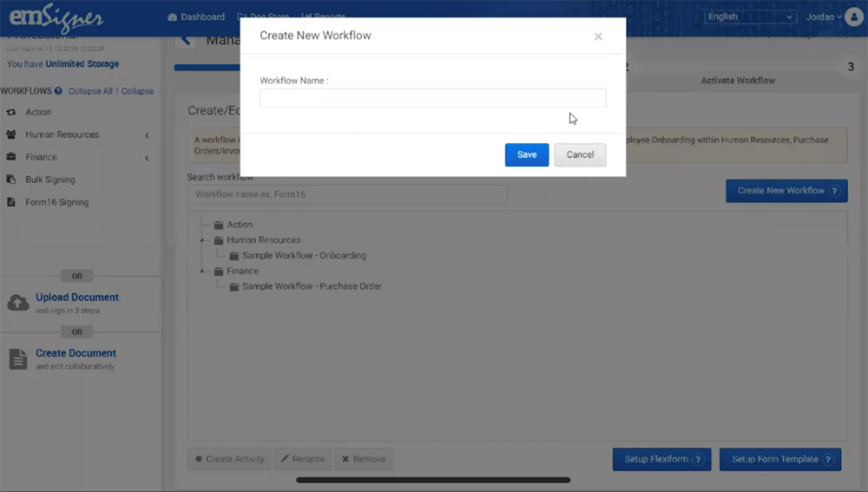The image size is (868, 492).
Task: Click the Form16 Signing sidebar icon
Action: pyautogui.click(x=11, y=202)
